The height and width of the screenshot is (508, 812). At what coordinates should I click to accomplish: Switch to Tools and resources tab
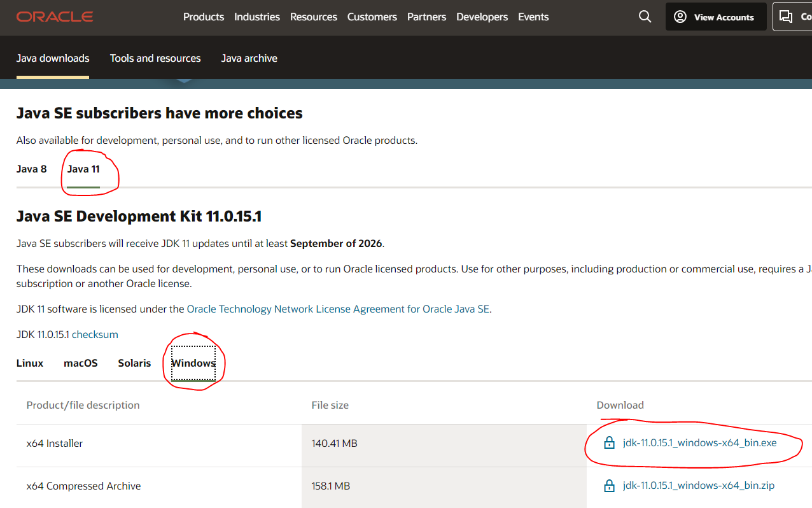click(155, 58)
